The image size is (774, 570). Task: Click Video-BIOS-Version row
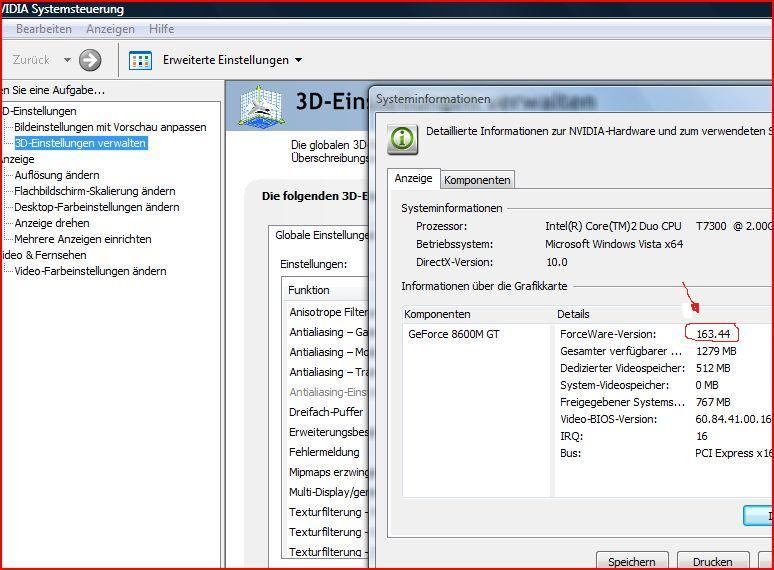664,419
